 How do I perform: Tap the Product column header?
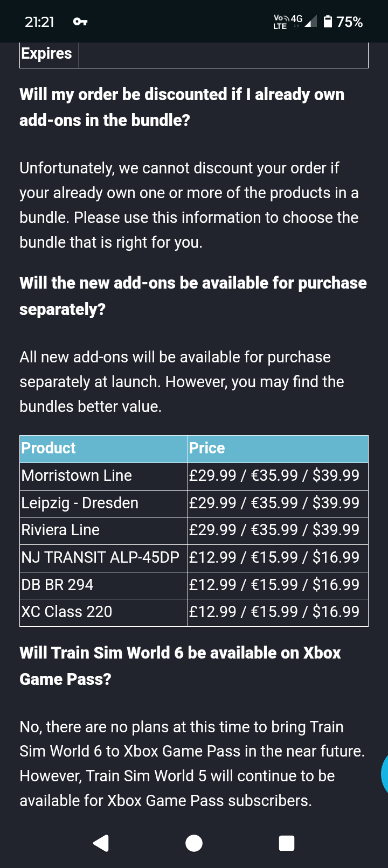(x=48, y=448)
